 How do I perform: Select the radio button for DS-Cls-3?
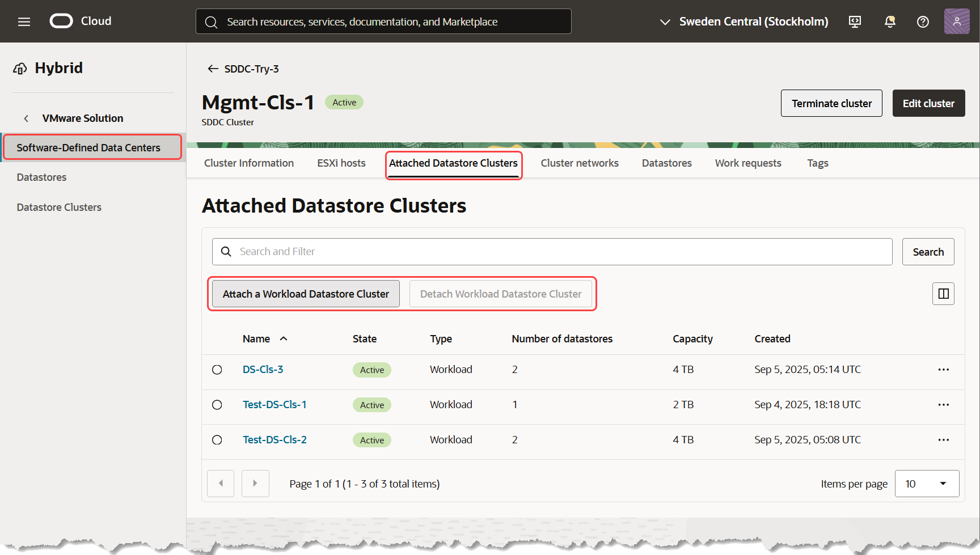coord(217,369)
